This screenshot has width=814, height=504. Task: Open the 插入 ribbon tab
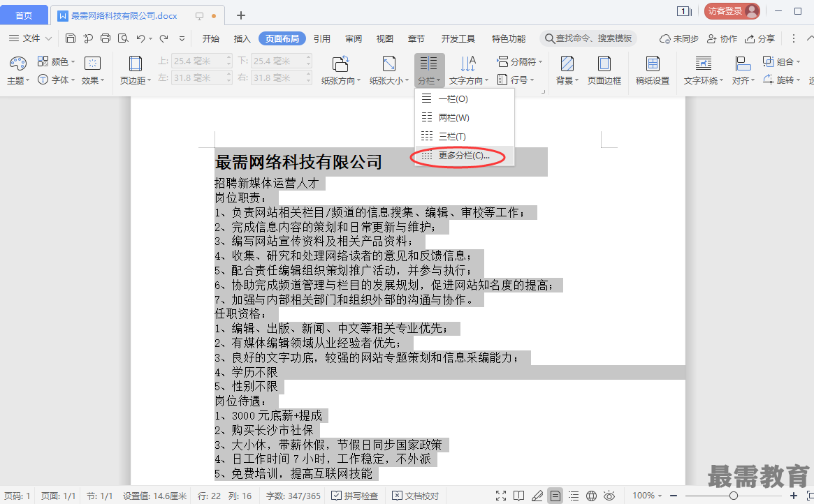(x=242, y=38)
